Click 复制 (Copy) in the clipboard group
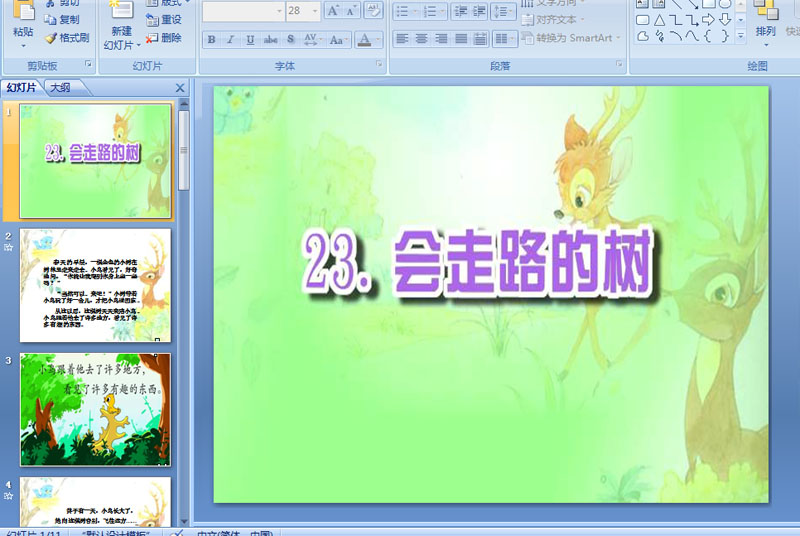This screenshot has height=536, width=800. [x=62, y=19]
